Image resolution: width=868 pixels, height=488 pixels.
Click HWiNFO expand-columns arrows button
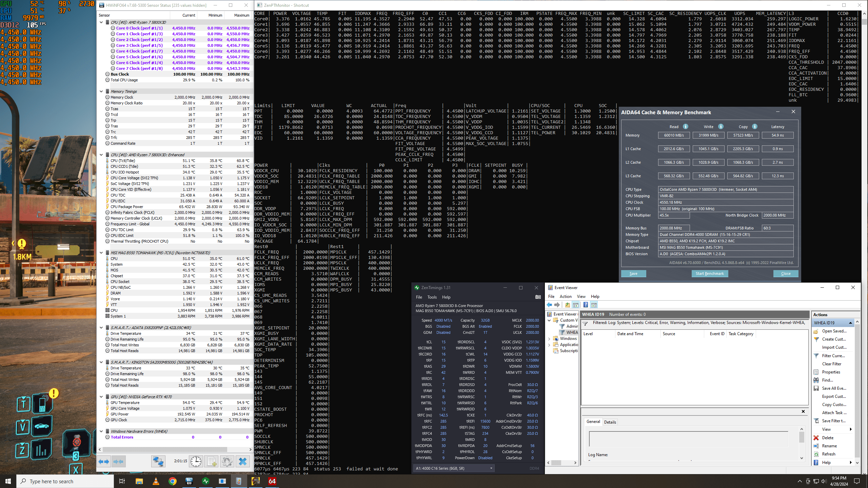(x=104, y=462)
